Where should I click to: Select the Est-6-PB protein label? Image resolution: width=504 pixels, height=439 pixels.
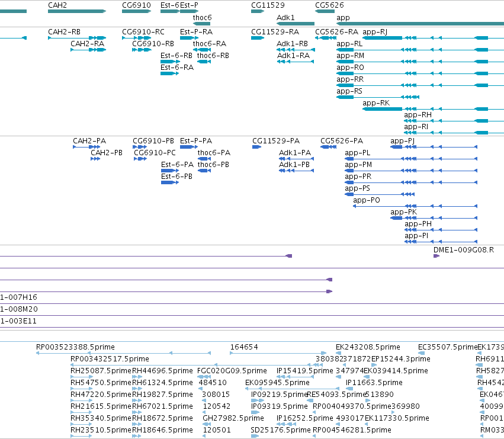pos(176,177)
